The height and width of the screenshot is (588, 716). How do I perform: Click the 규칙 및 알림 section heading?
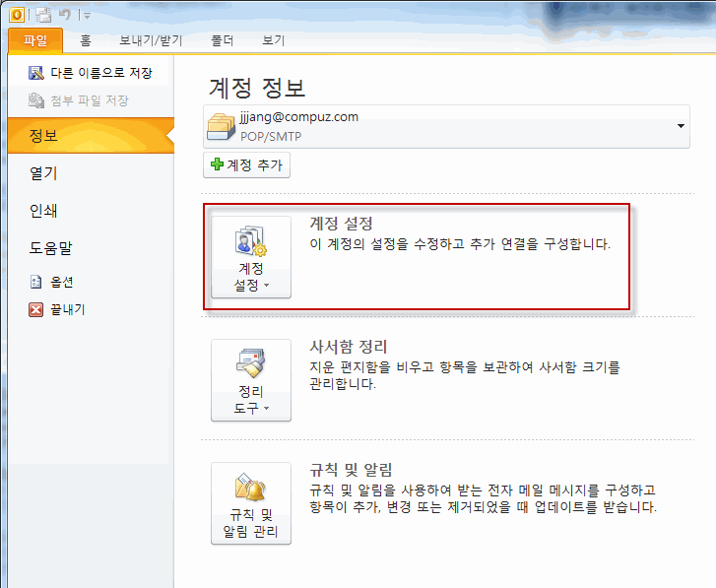click(x=352, y=470)
